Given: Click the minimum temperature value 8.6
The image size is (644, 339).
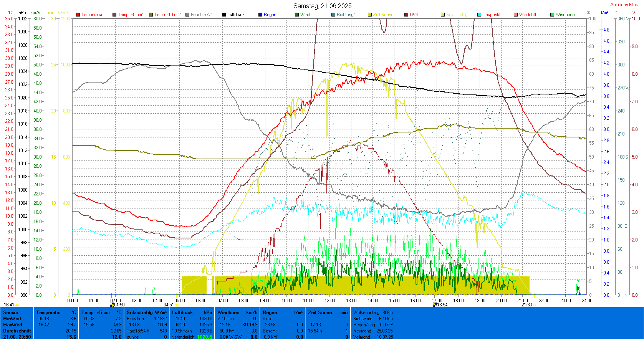Looking at the screenshot, I should pyautogui.click(x=73, y=319).
